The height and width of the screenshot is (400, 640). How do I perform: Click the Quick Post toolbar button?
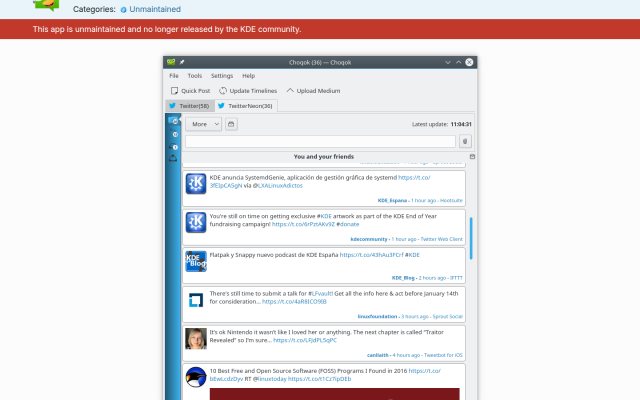click(x=191, y=91)
